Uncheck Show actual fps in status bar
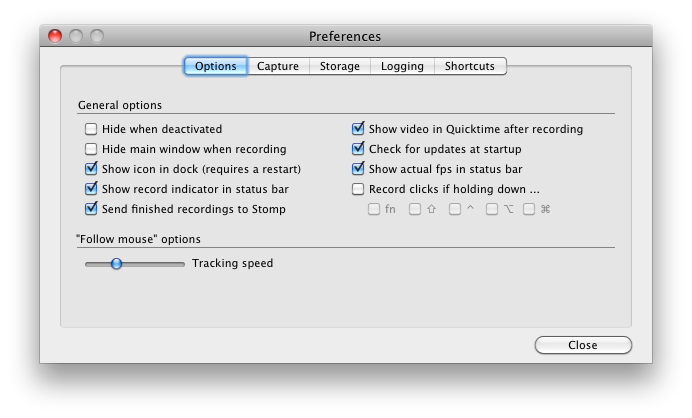 pos(358,169)
